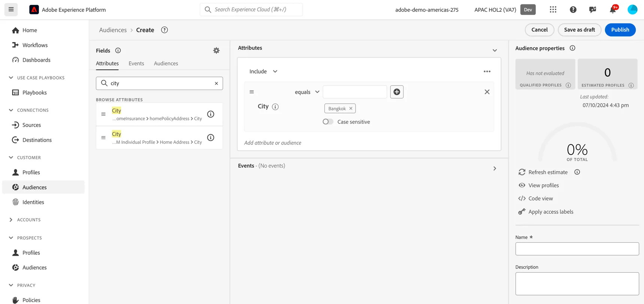This screenshot has width=644, height=304.
Task: Show info for Fields panel
Action: pos(118,50)
